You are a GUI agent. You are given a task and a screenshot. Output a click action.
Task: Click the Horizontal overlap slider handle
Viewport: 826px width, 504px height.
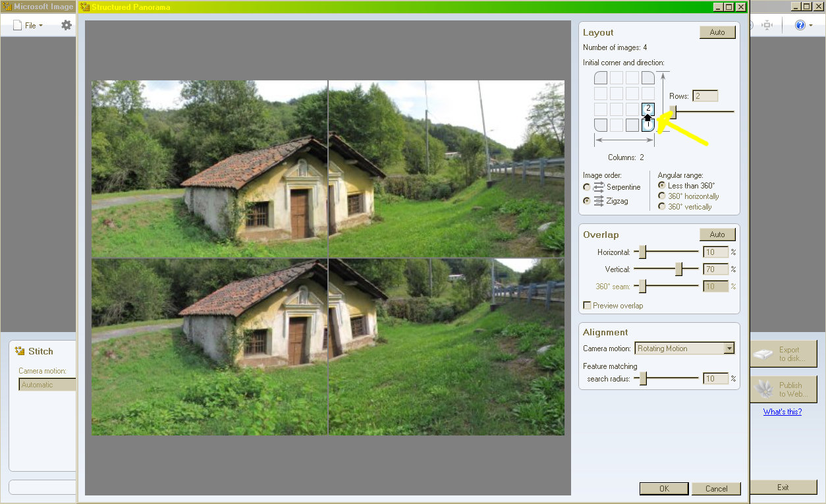[x=642, y=252]
